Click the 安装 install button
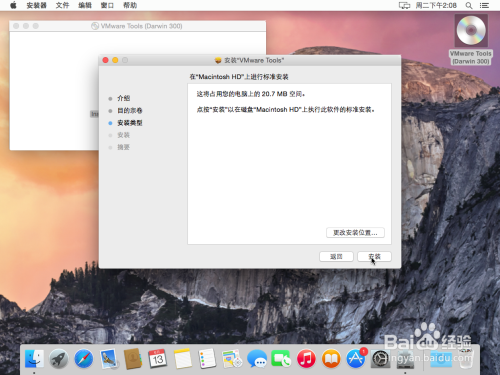 374,256
